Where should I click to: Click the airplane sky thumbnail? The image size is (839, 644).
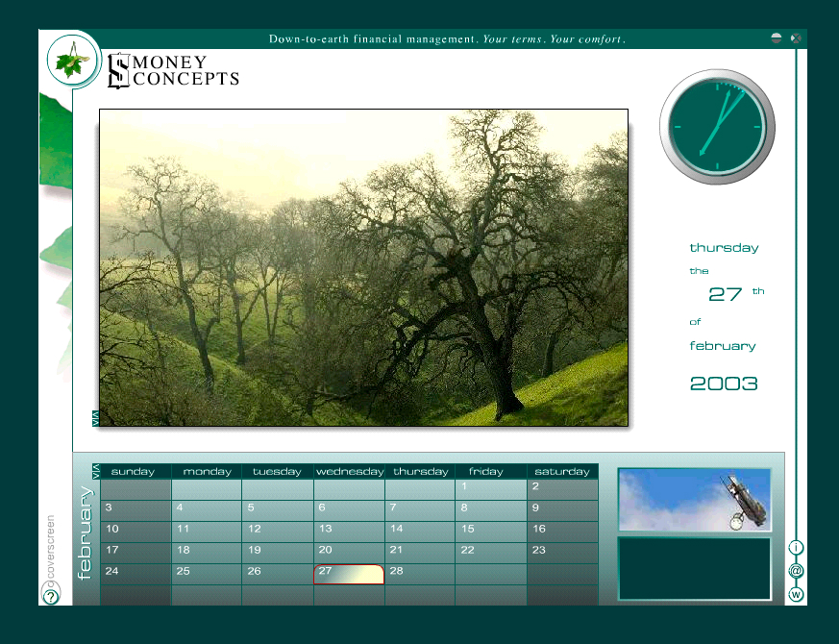click(694, 500)
